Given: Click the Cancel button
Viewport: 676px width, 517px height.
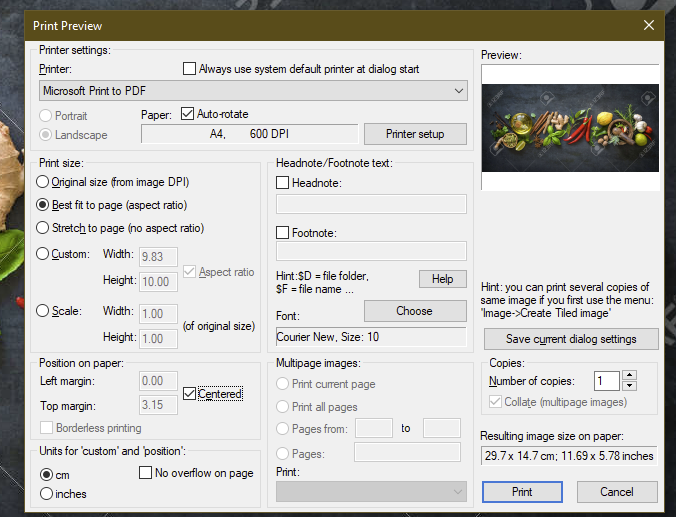Looking at the screenshot, I should tap(617, 492).
